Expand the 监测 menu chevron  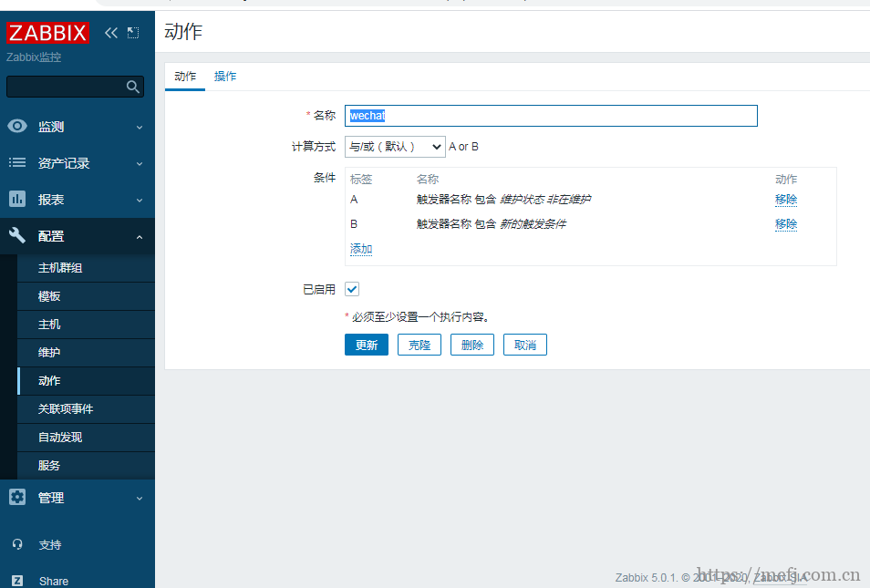point(140,128)
